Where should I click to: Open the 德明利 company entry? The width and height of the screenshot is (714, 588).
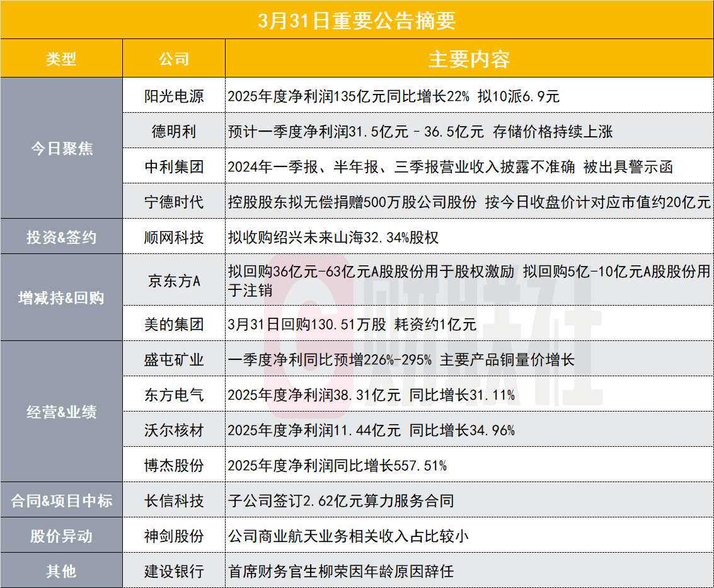point(174,131)
